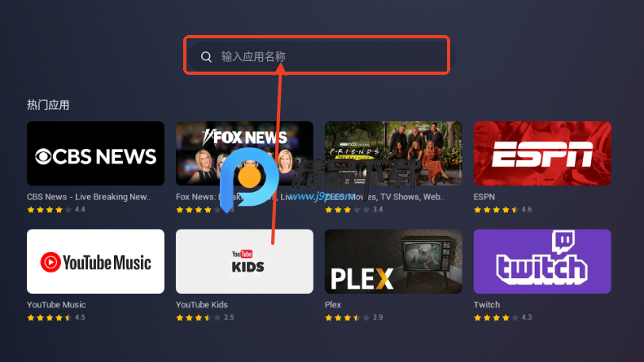Click the Plex title label
Viewport: 644px width, 362px height.
(333, 305)
